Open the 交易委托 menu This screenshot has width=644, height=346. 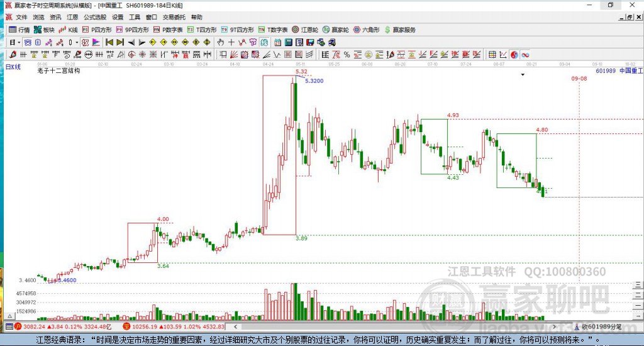click(174, 17)
